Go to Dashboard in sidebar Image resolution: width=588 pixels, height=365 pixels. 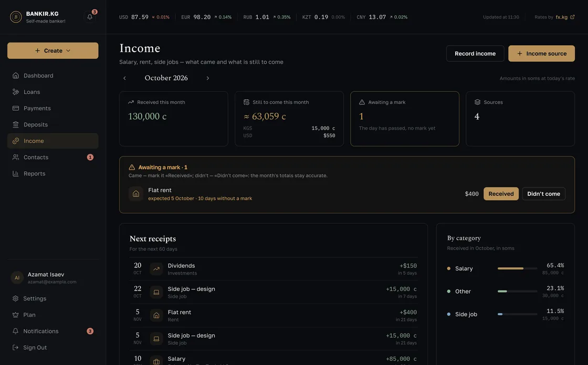[53, 76]
